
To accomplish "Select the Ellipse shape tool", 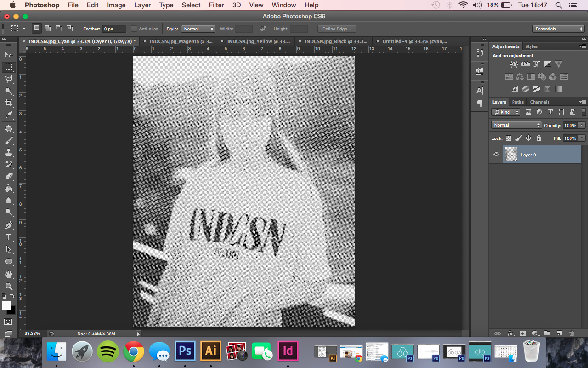I will coord(8,261).
